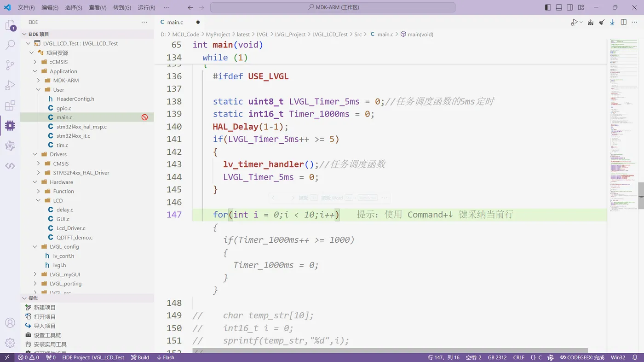Screen dimensions: 644x362
Task: Collapse the User folder
Action: coord(39,90)
